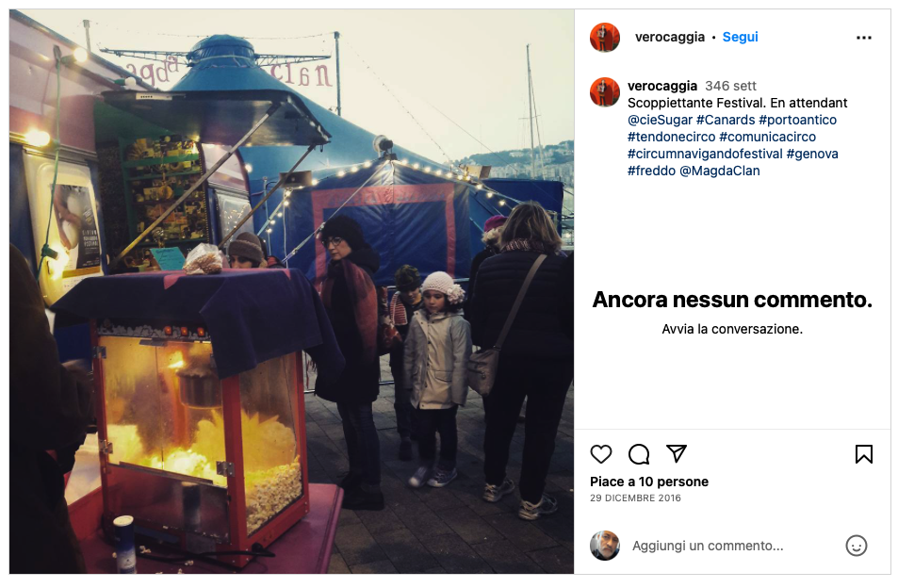Open the 29 DICEMBRE 2016 date link
The width and height of the screenshot is (898, 588).
click(x=635, y=498)
